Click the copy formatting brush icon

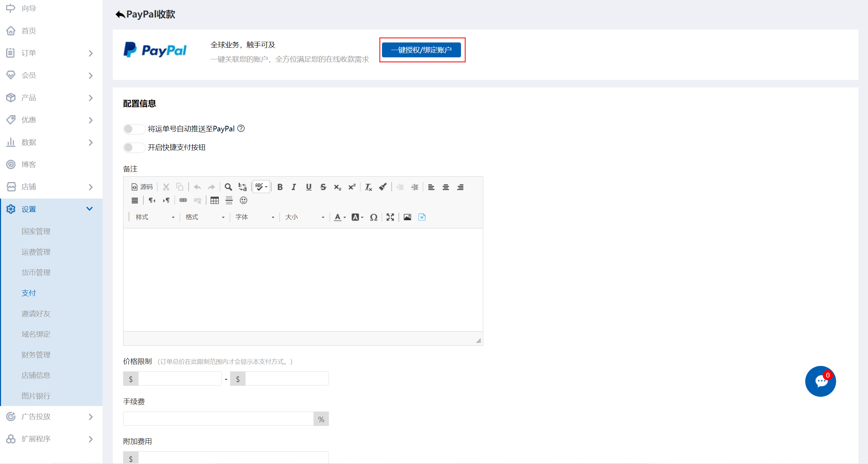point(383,187)
